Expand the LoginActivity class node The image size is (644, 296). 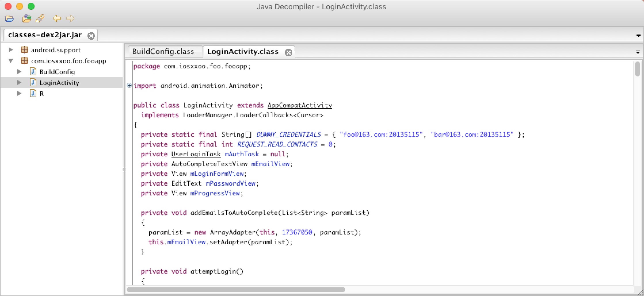[19, 82]
